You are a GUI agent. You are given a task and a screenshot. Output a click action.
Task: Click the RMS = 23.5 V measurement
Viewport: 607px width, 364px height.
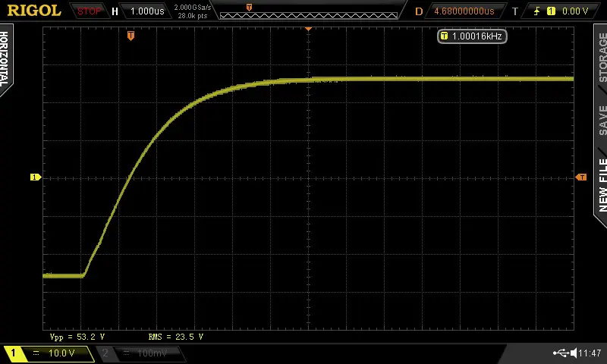click(176, 337)
